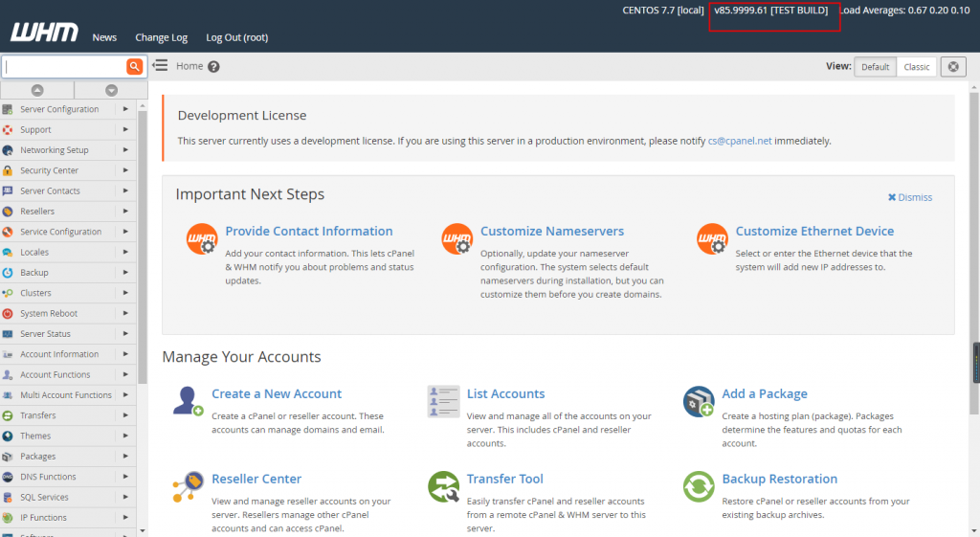
Task: Expand the Account Functions arrow
Action: tap(125, 374)
